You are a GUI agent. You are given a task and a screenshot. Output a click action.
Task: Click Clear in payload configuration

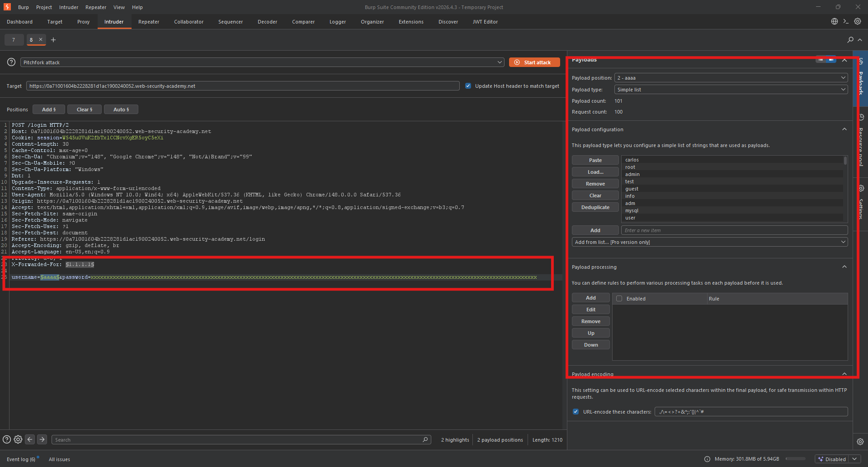pyautogui.click(x=595, y=195)
